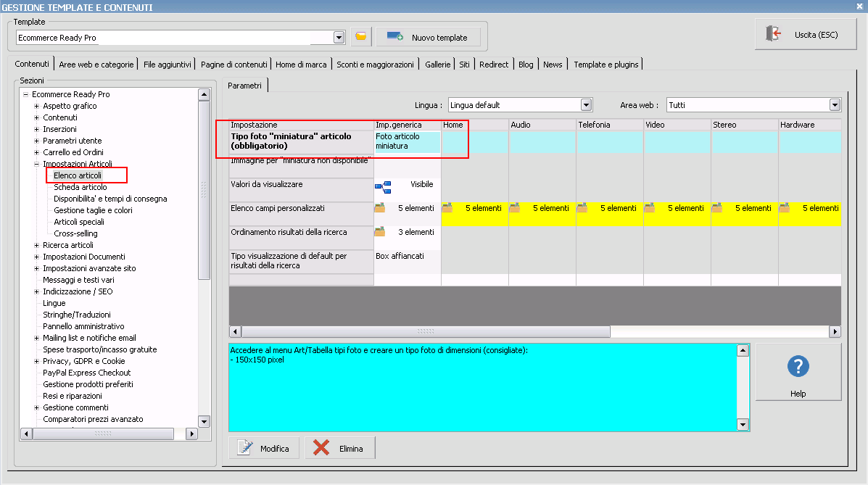
Task: Open the Lingua dropdown
Action: click(x=587, y=105)
